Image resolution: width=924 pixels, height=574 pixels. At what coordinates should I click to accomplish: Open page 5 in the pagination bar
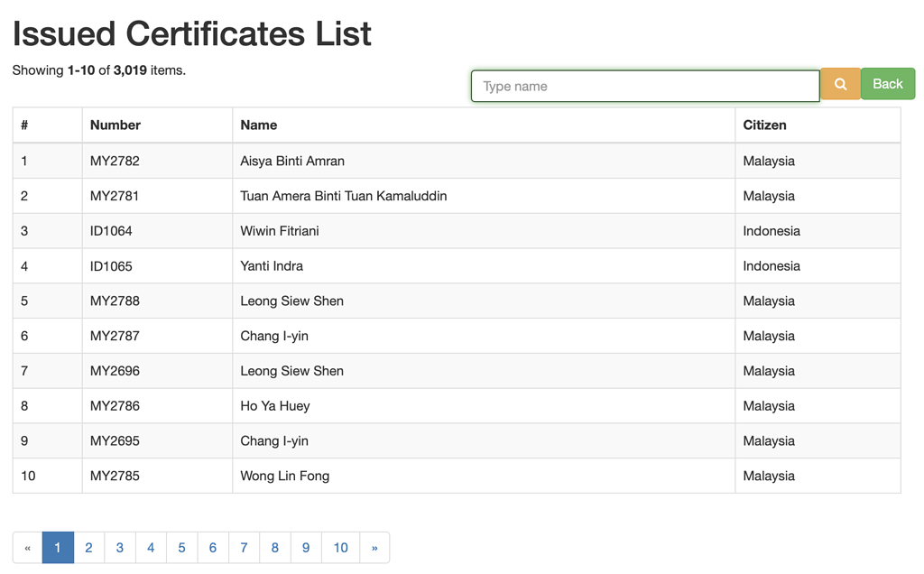tap(181, 547)
